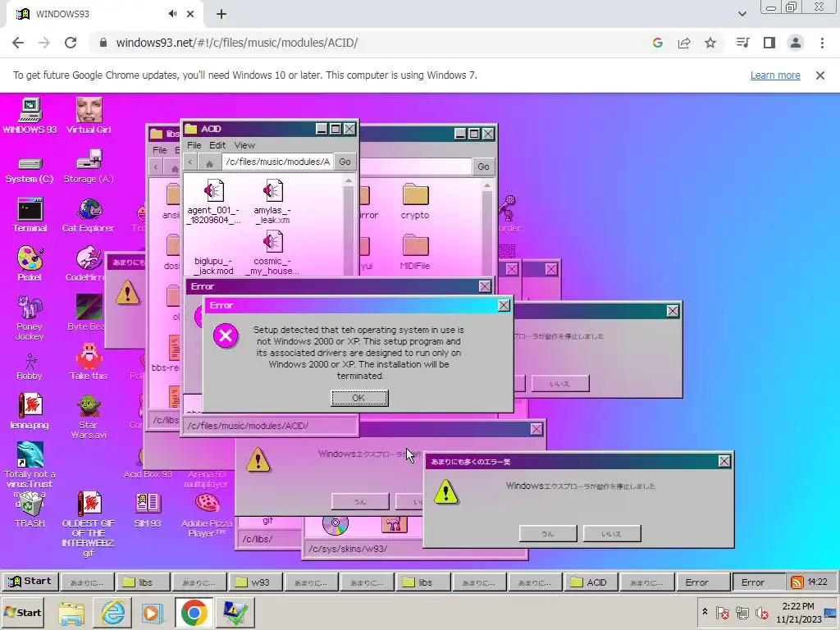Switch to ACID taskbar item
Image resolution: width=840 pixels, height=630 pixels.
590,582
